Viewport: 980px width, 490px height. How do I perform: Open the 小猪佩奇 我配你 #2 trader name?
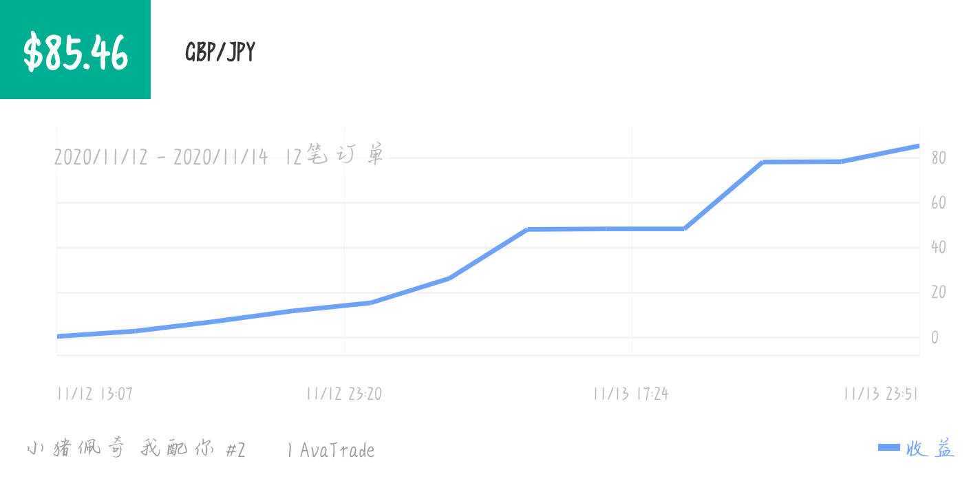pyautogui.click(x=136, y=449)
